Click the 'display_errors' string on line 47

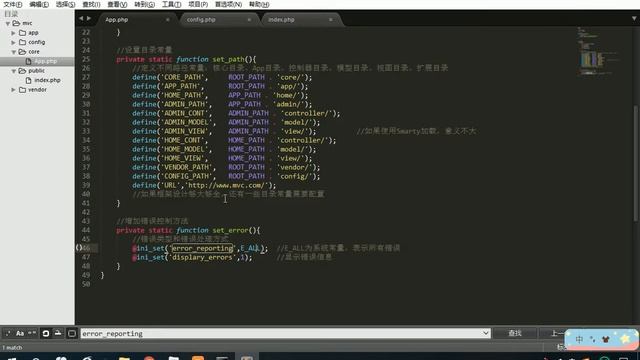(x=202, y=257)
